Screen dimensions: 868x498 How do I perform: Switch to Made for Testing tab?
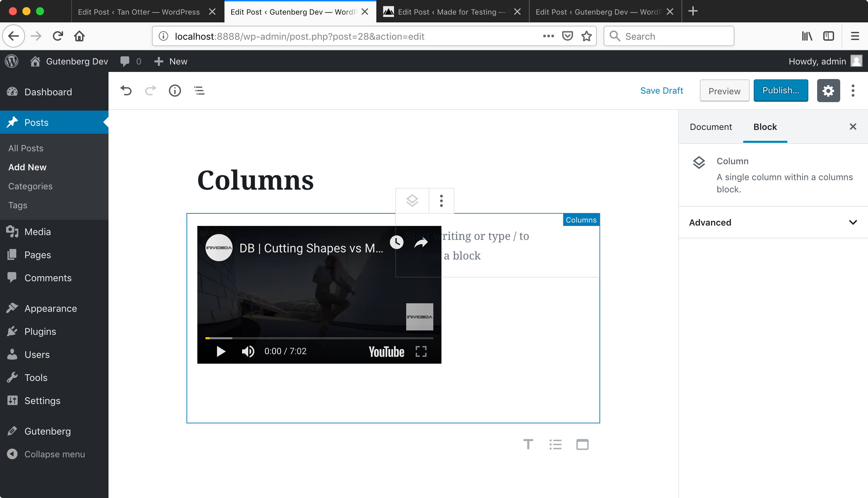click(x=452, y=12)
